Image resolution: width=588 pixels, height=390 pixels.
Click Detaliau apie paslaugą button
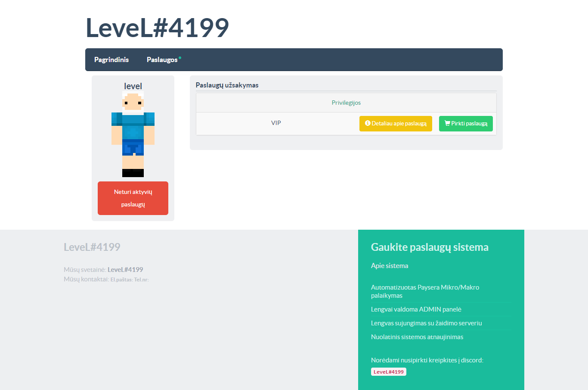point(396,123)
